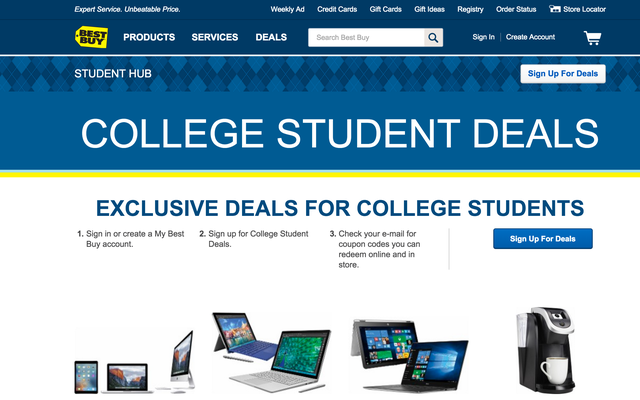Click the Sign In link

[x=483, y=37]
